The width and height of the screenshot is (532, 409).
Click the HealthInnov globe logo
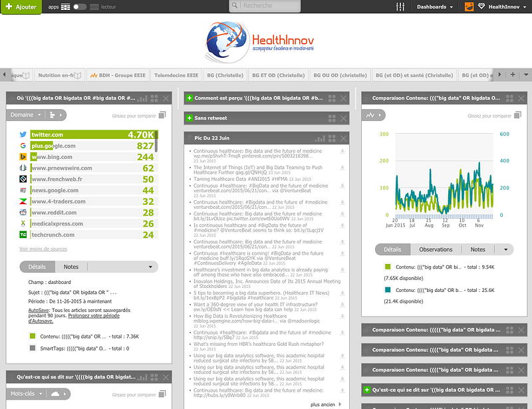click(227, 42)
